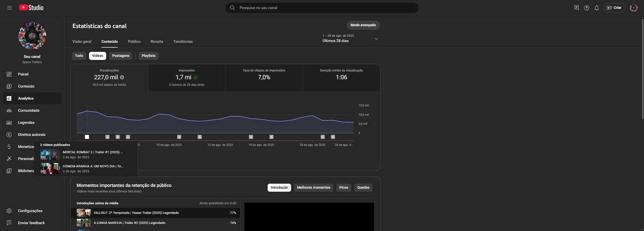Click the Legendas subtitles icon
This screenshot has height=231, width=644.
tap(9, 122)
